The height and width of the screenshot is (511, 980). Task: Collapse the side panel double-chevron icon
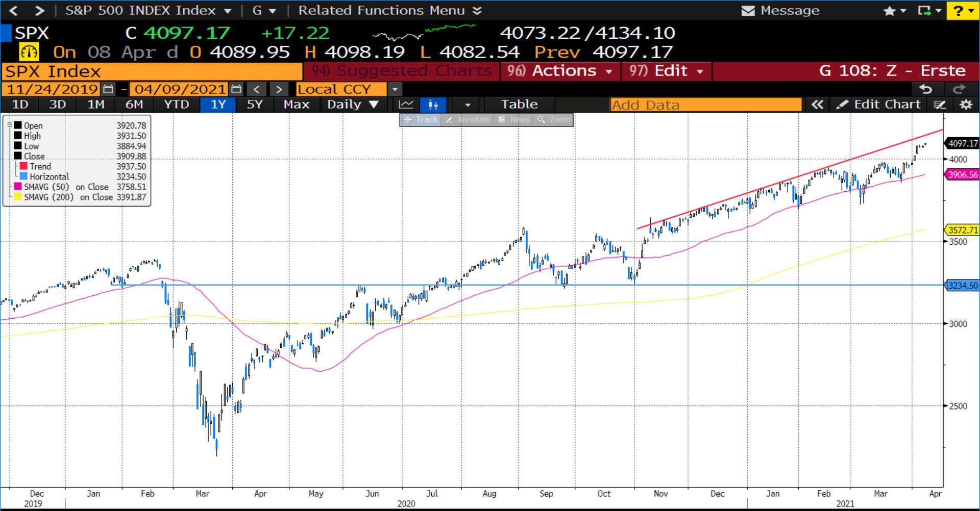click(x=817, y=105)
